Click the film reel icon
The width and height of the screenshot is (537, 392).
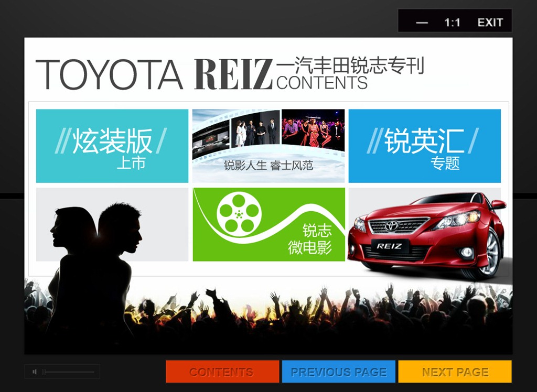click(239, 214)
